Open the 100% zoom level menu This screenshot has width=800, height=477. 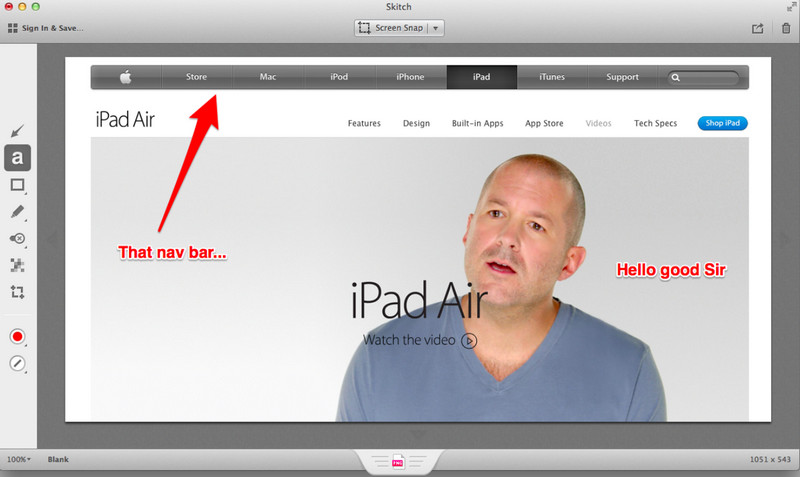[x=18, y=459]
